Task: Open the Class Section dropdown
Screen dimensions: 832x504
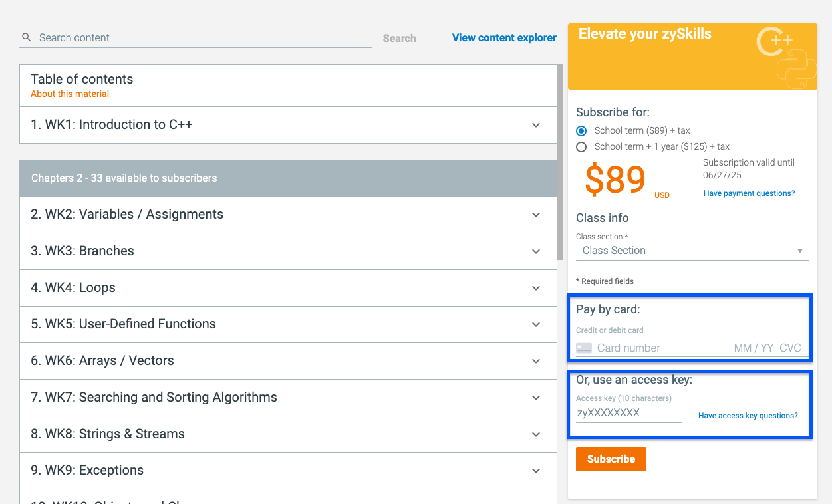Action: [x=692, y=251]
